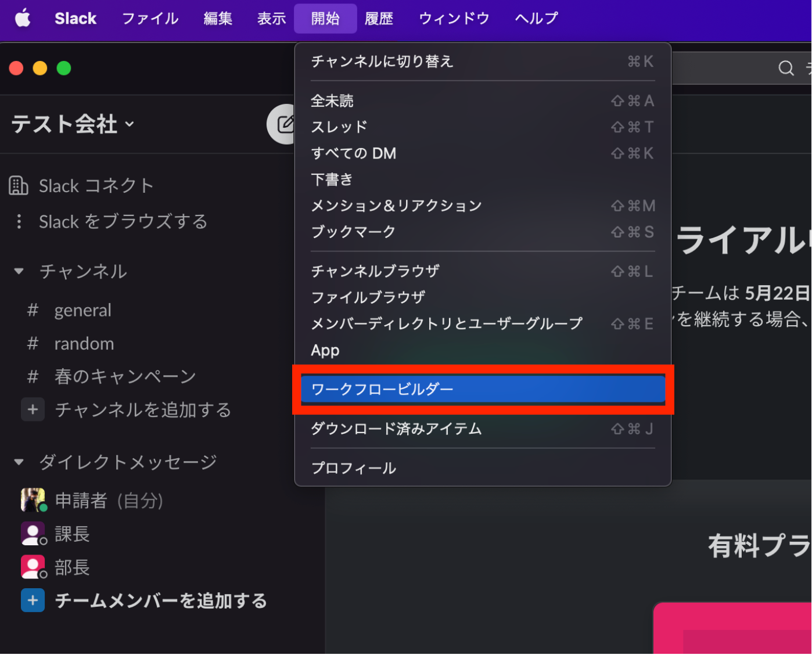Open direct message with 申請者 (自分)

[109, 500]
